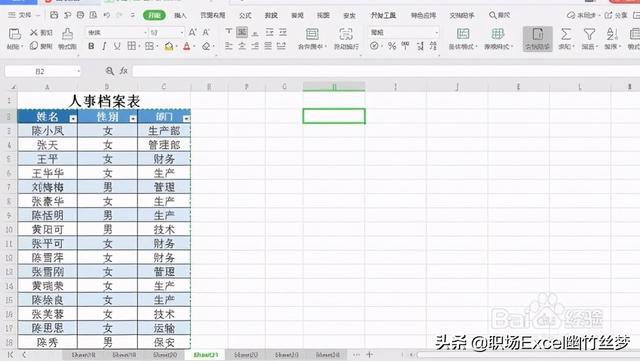
Task: Switch to the active green sheet tab
Action: [205, 355]
